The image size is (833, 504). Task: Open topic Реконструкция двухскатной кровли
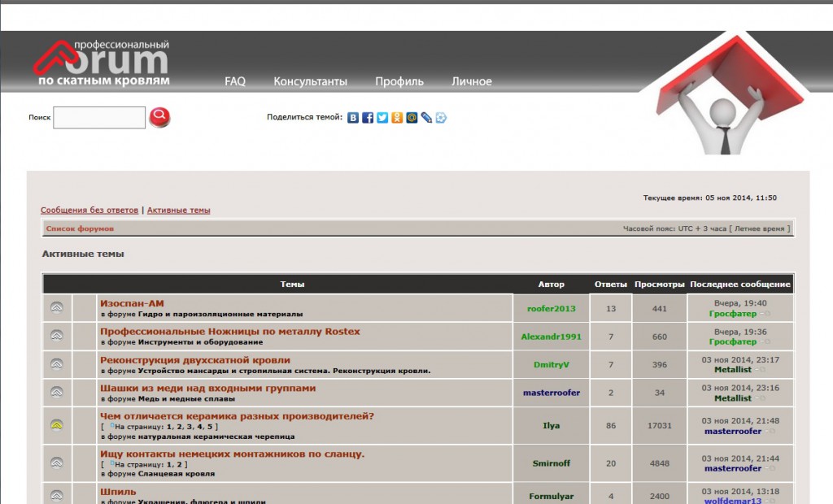[x=194, y=360]
